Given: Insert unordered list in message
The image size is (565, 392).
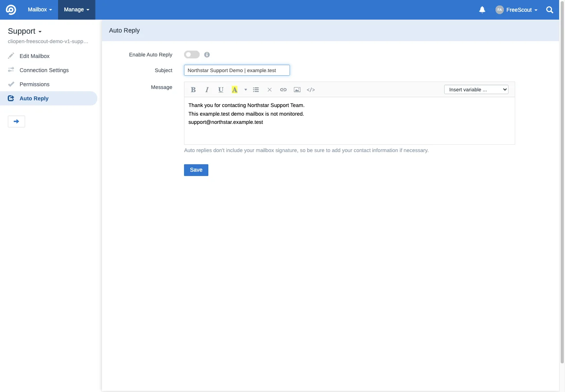Looking at the screenshot, I should pos(256,90).
